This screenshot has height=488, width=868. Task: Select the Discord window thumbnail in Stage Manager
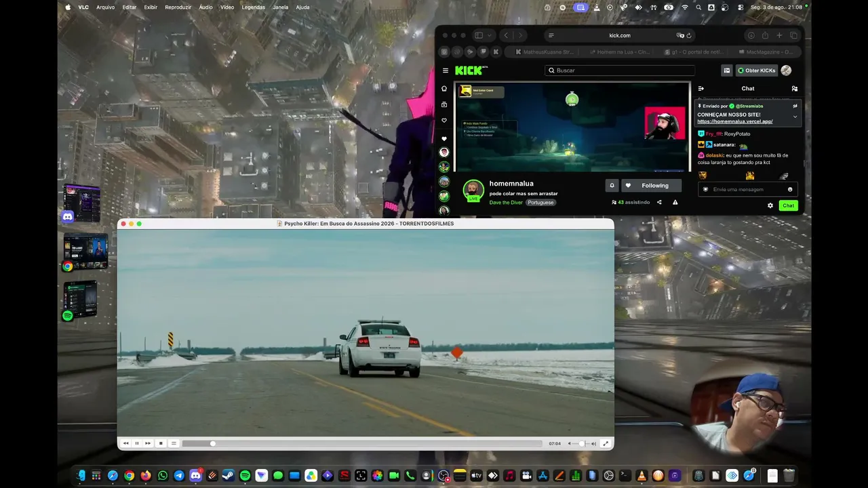tap(82, 203)
